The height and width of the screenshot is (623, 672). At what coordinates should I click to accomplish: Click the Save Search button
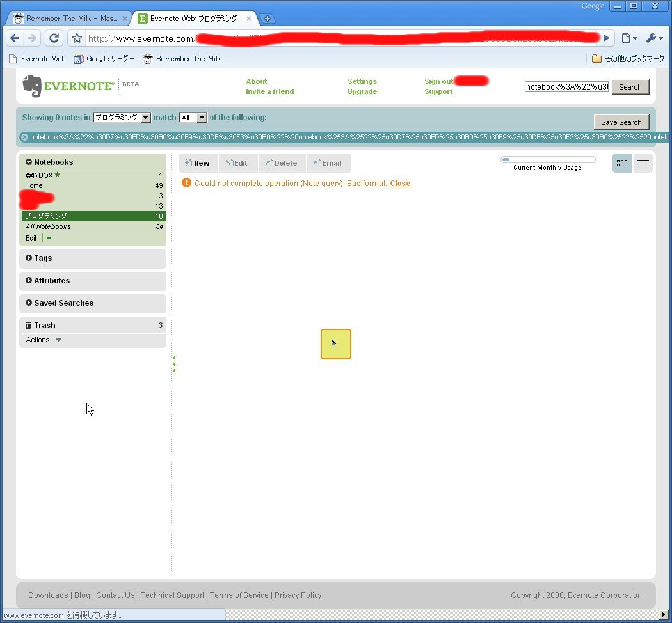coord(621,122)
